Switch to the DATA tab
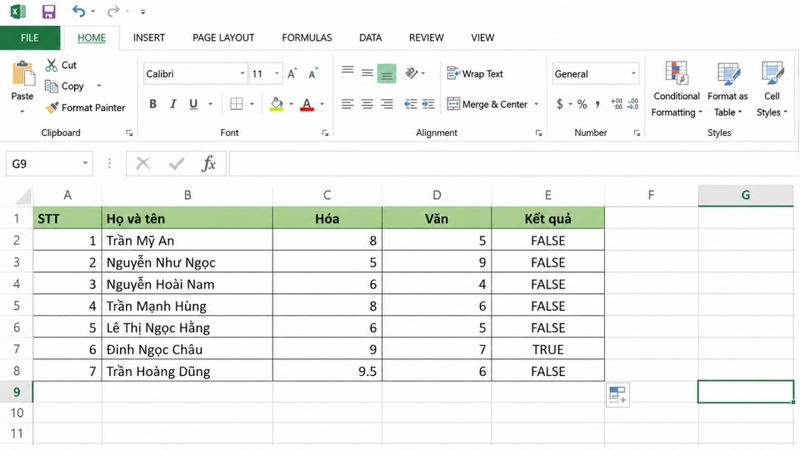 point(370,38)
